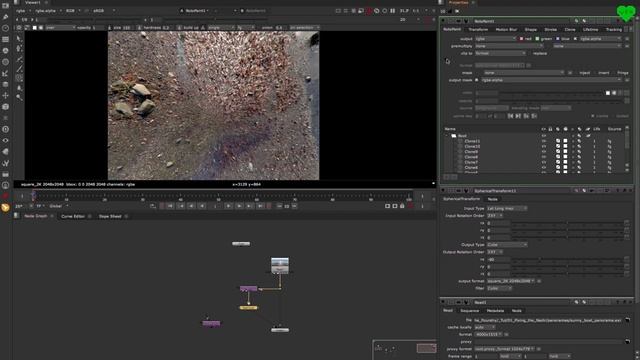Open the mask channel dropdown
The height and width of the screenshot is (360, 640).
click(524, 73)
